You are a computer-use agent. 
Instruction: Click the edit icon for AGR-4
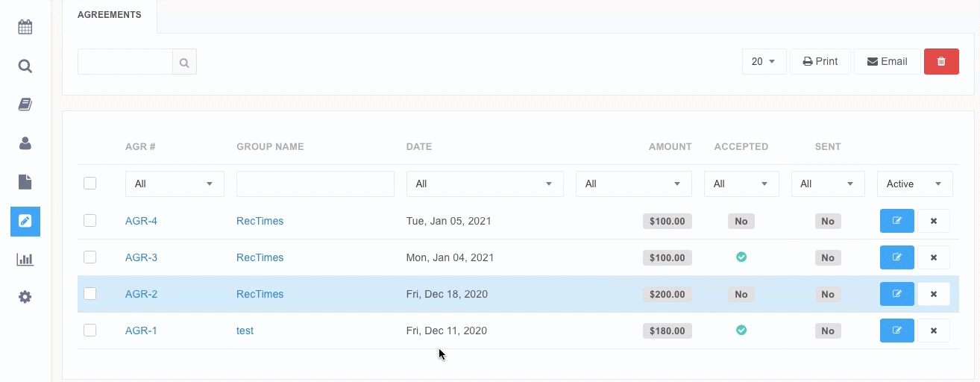[896, 221]
